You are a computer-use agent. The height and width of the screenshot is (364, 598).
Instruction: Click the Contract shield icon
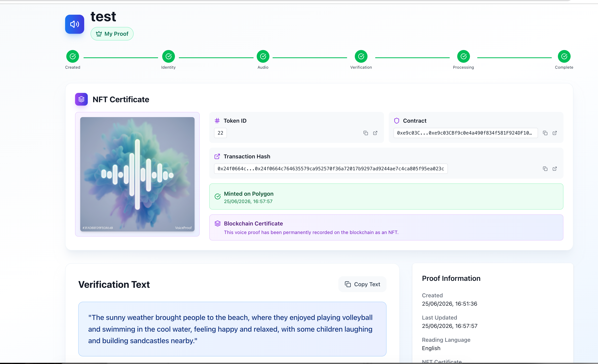click(396, 121)
